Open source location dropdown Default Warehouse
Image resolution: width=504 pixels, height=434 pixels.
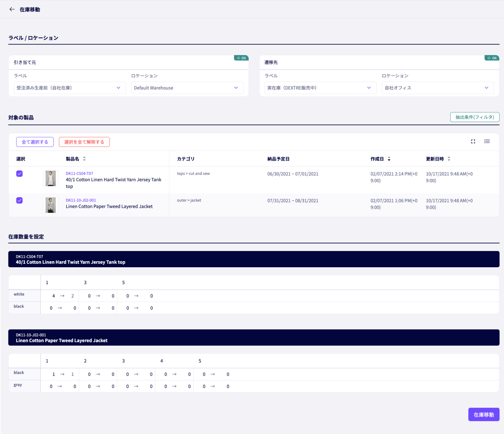point(187,88)
